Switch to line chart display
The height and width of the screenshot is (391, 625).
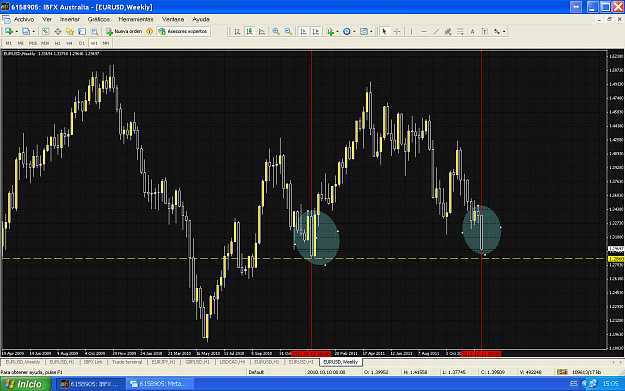pyautogui.click(x=262, y=31)
